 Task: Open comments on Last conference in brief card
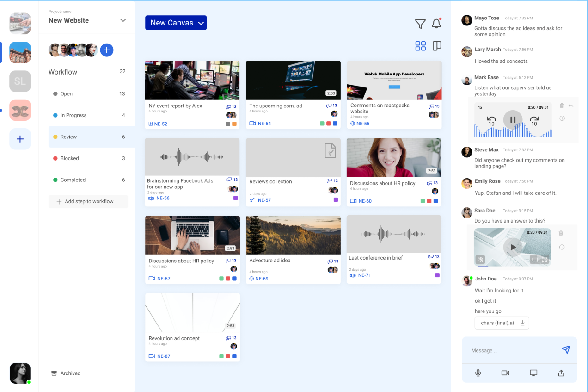434,257
